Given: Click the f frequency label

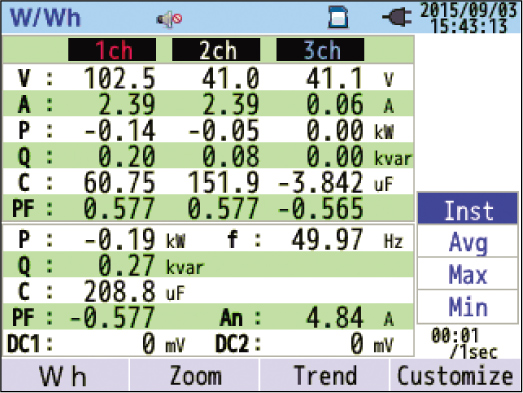Looking at the screenshot, I should tap(232, 239).
